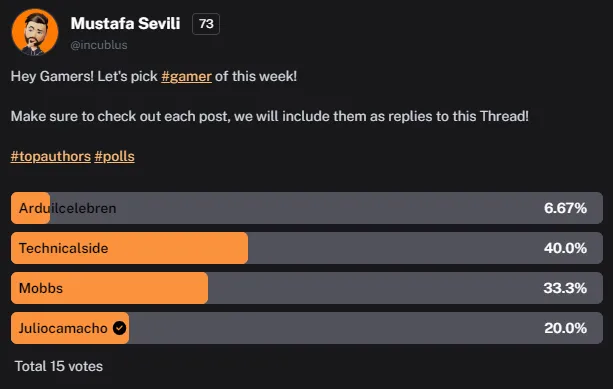613x389 pixels.
Task: Open the @incublus handle link
Action: coord(99,45)
